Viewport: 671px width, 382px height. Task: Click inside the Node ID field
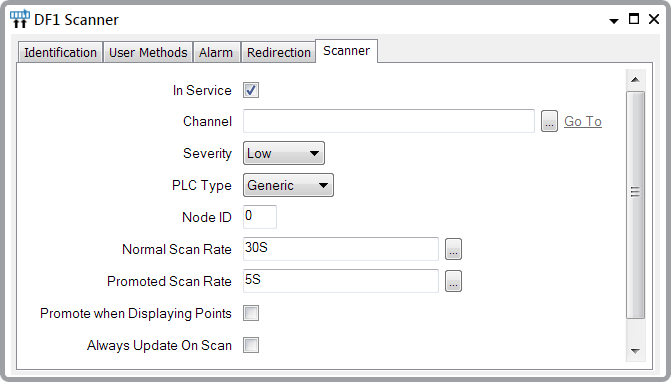click(260, 217)
